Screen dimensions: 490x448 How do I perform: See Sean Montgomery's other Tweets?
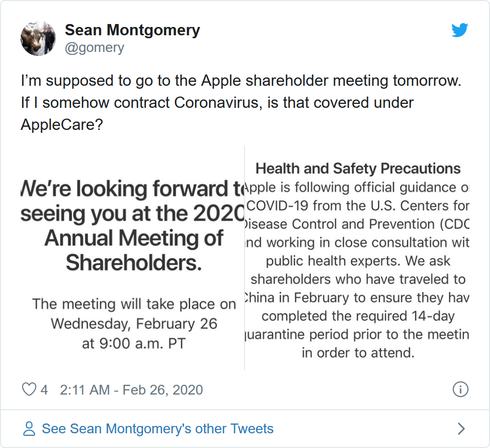[157, 429]
